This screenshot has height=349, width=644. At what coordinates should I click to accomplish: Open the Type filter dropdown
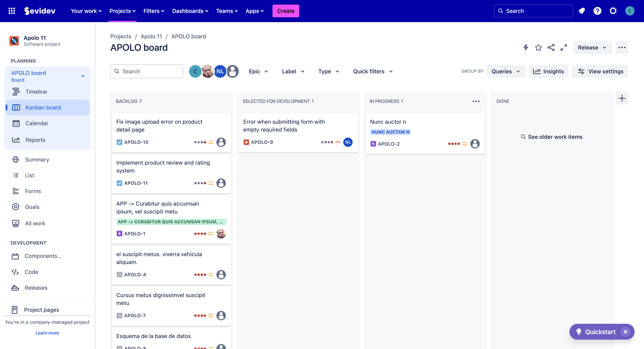coord(329,71)
